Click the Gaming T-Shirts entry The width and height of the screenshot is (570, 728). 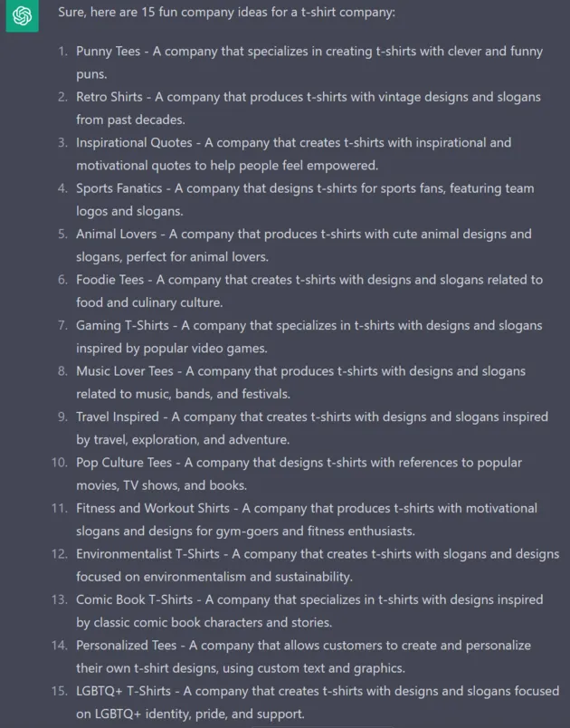click(309, 337)
